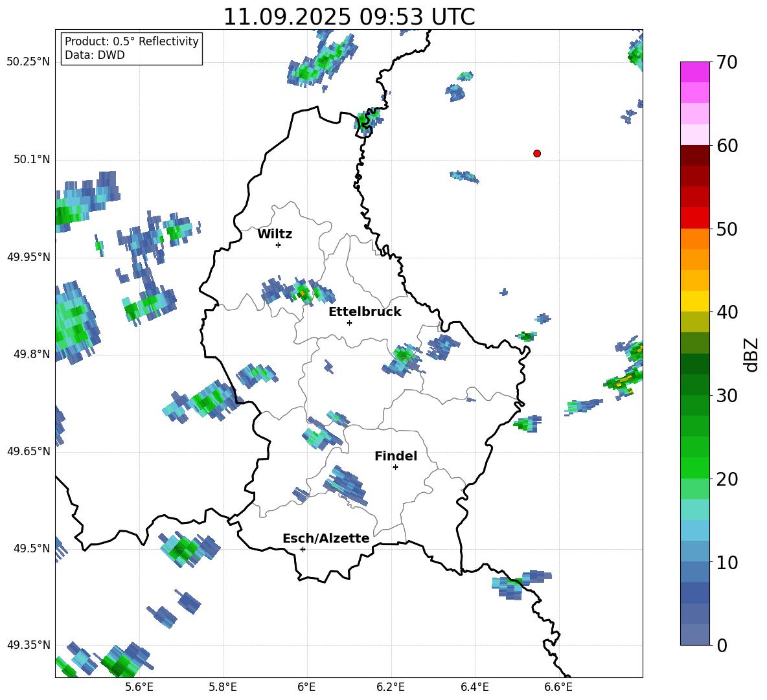Click the 6.2°E longitude label
767x700 pixels.
point(391,687)
